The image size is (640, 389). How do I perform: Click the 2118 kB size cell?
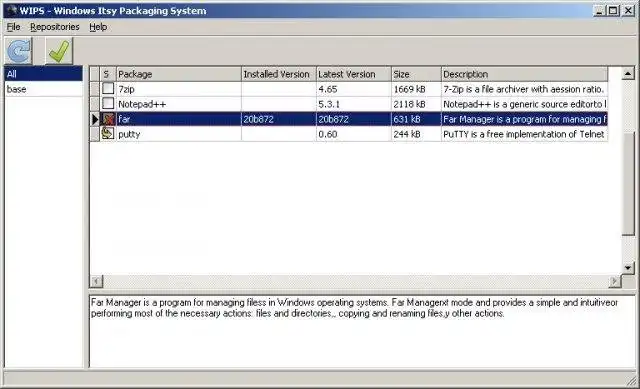416,104
